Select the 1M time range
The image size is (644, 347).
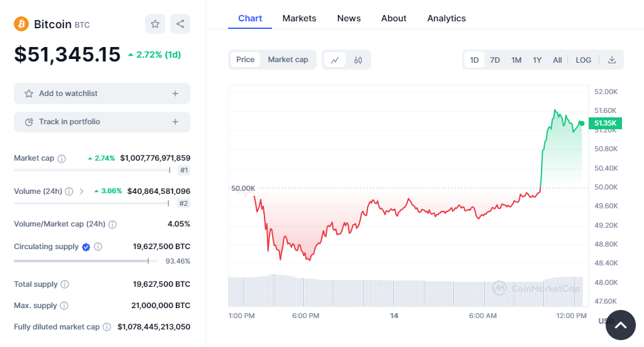(516, 60)
